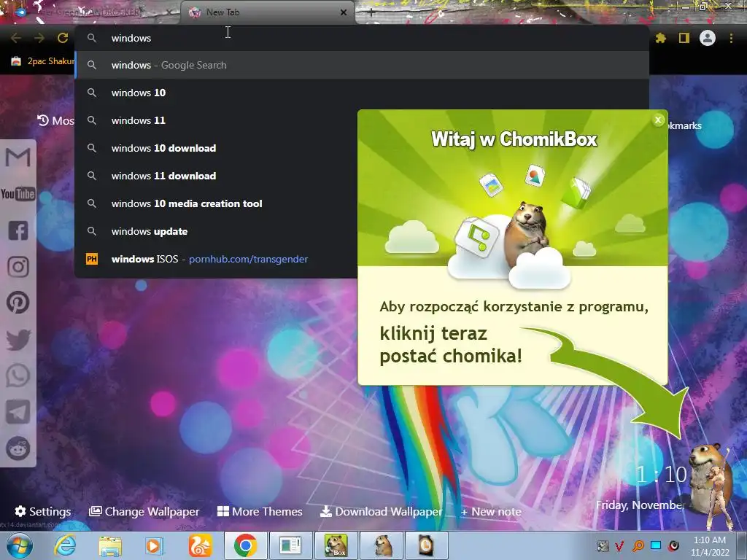
Task: Open the clock document taskbar button
Action: tap(426, 545)
